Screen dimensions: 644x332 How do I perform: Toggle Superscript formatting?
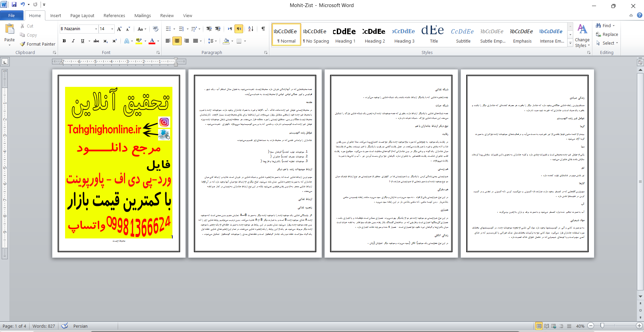click(x=114, y=41)
